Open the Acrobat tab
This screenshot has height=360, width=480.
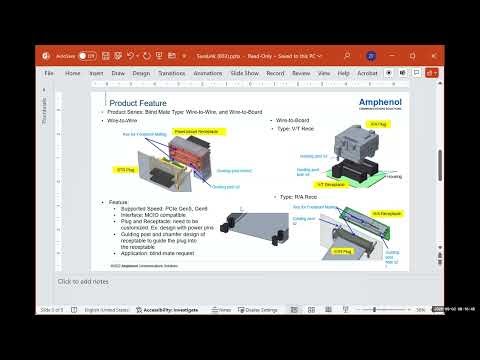click(x=367, y=73)
